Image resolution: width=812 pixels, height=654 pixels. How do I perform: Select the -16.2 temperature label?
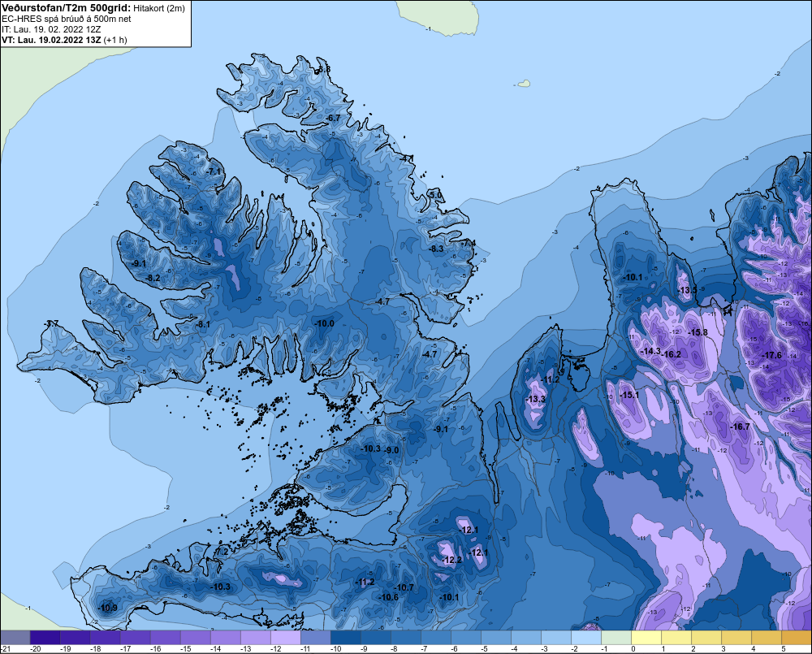tap(672, 354)
